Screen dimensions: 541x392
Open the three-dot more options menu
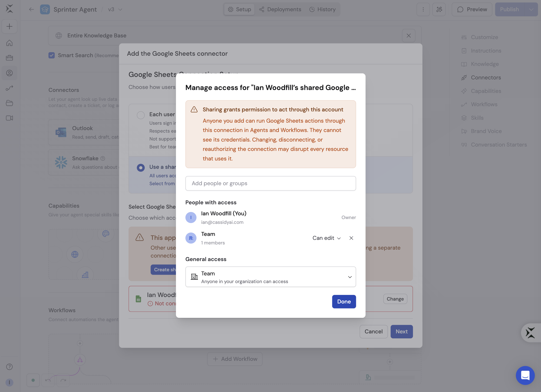tap(423, 9)
